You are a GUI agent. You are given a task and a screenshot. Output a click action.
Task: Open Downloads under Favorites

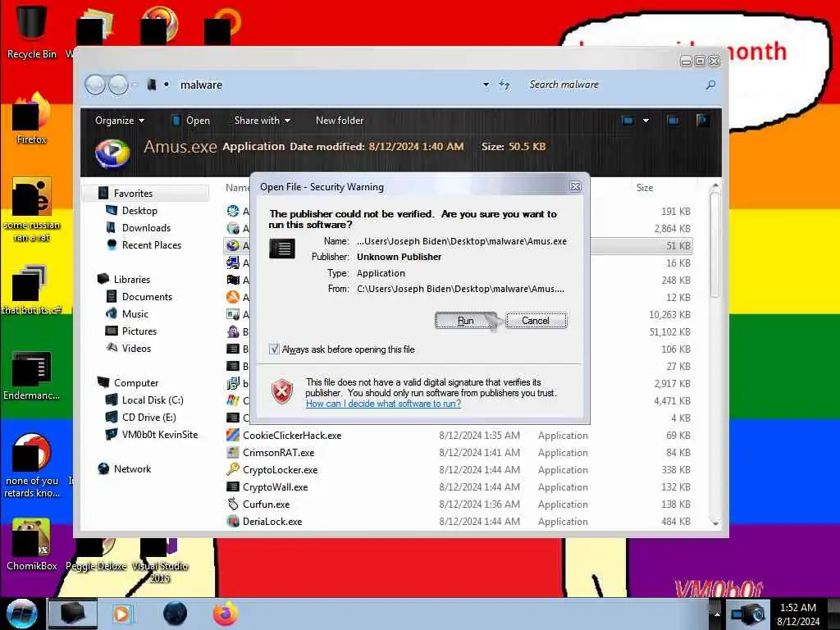click(x=146, y=228)
